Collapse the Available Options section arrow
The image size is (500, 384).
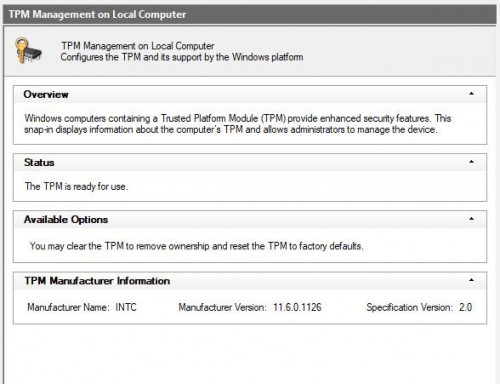pos(471,219)
